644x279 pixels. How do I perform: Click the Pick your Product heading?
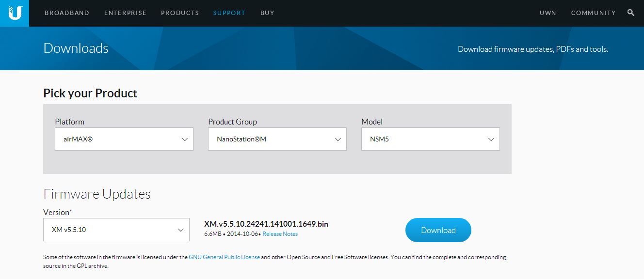[90, 93]
